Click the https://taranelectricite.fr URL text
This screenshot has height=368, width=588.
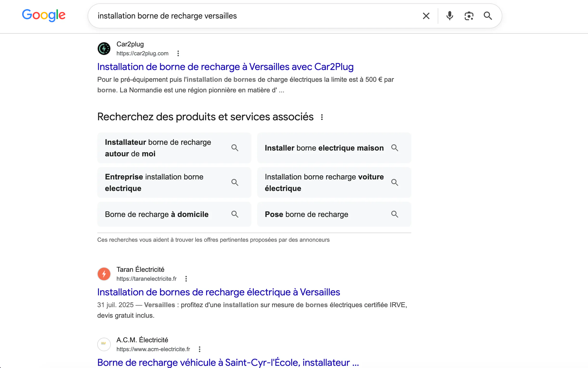coord(146,279)
